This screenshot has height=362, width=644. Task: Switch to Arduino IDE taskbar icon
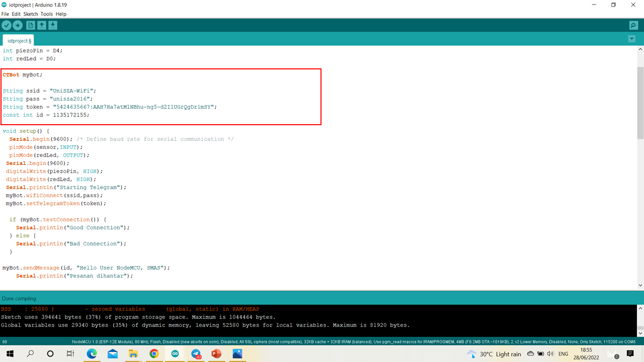pos(175,354)
